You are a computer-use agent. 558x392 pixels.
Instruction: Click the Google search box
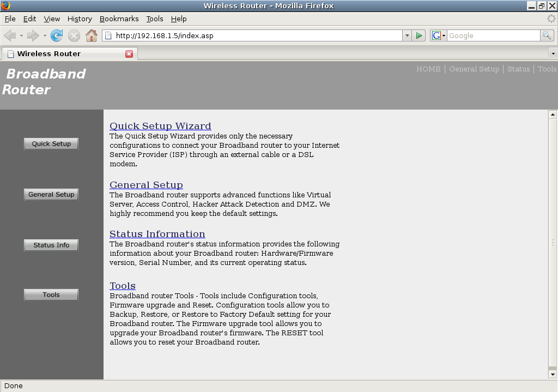pos(493,35)
